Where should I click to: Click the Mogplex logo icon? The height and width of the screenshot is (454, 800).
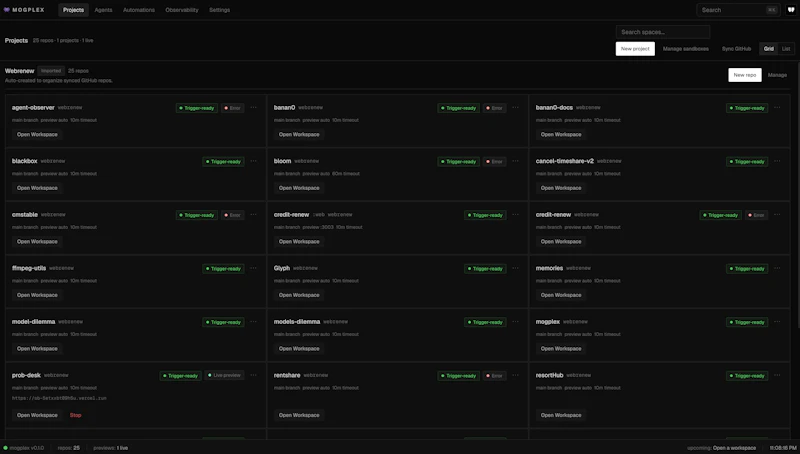pos(7,10)
